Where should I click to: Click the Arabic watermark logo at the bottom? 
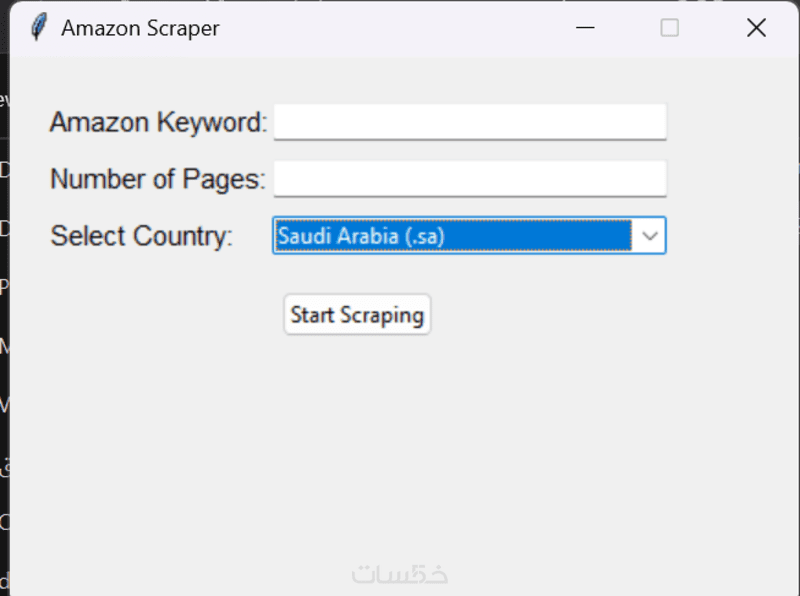click(400, 575)
